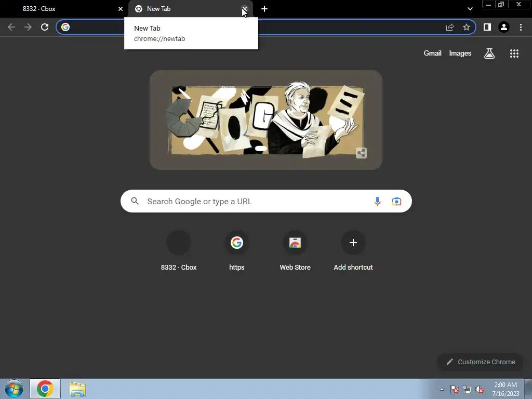Image resolution: width=532 pixels, height=399 pixels.
Task: Open the Google apps grid
Action: [514, 54]
